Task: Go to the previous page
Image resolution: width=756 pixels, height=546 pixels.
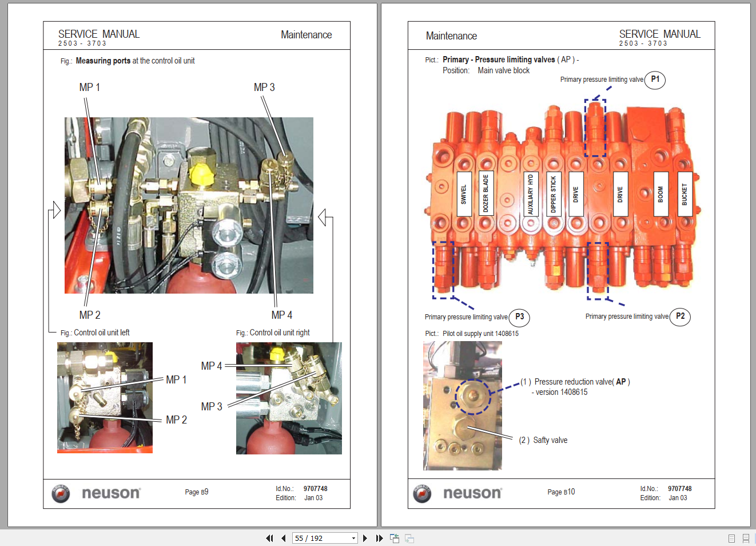Action: [283, 538]
